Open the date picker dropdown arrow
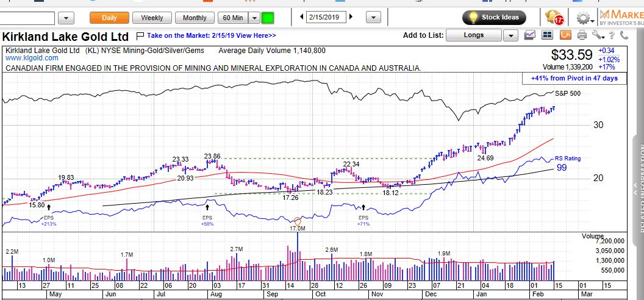644x300 pixels. 373,18
